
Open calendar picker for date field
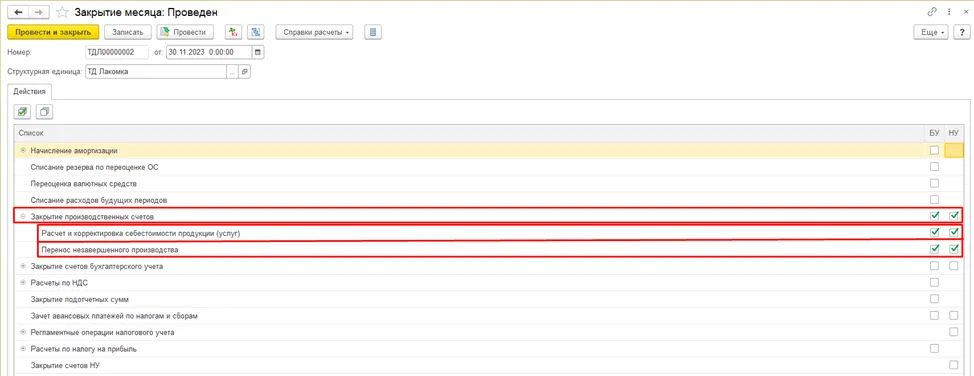(258, 52)
